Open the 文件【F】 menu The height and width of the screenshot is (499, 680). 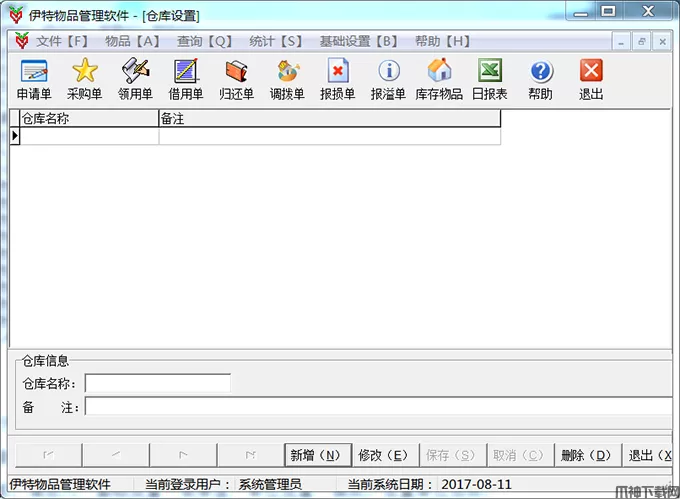tap(62, 41)
